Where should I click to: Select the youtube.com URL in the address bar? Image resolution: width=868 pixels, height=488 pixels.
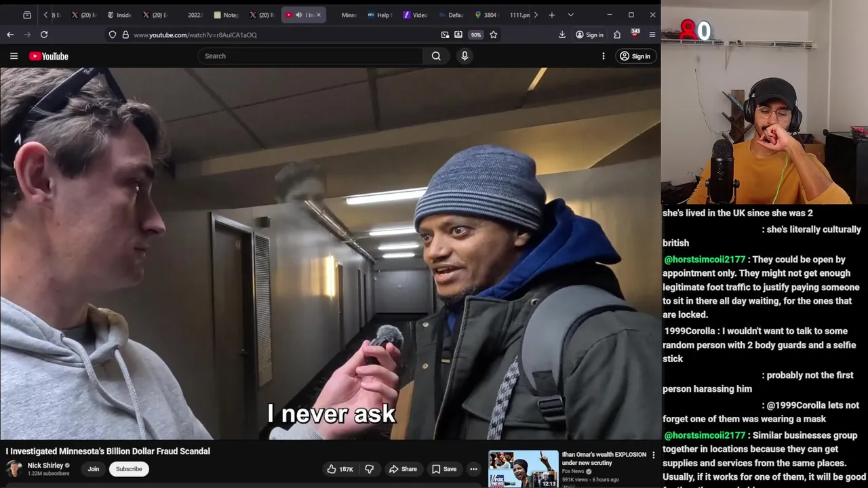pyautogui.click(x=195, y=35)
